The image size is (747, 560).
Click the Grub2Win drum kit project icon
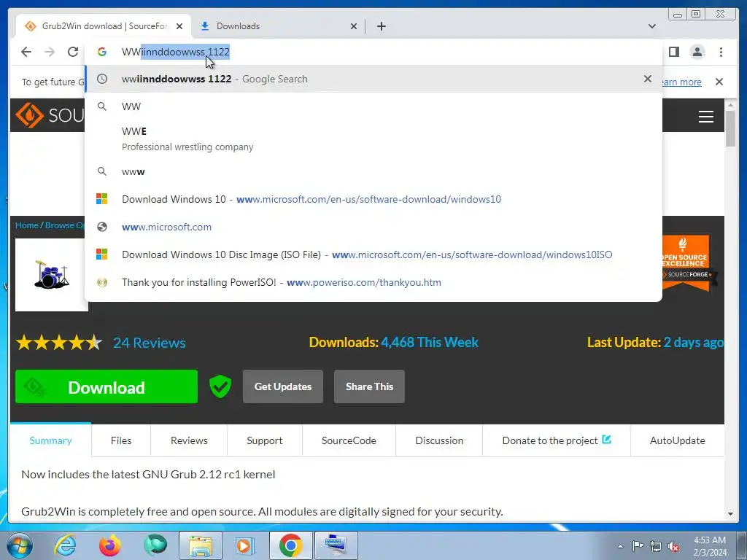point(52,275)
